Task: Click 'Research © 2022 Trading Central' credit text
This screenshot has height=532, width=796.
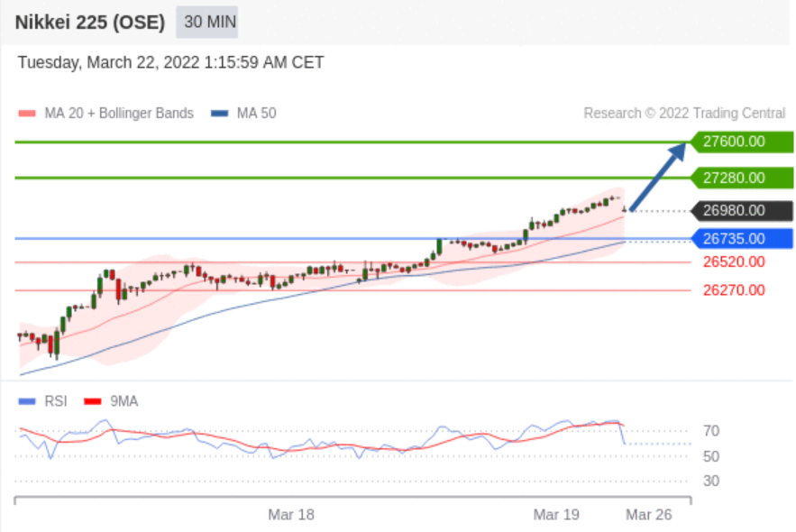Action: [684, 114]
